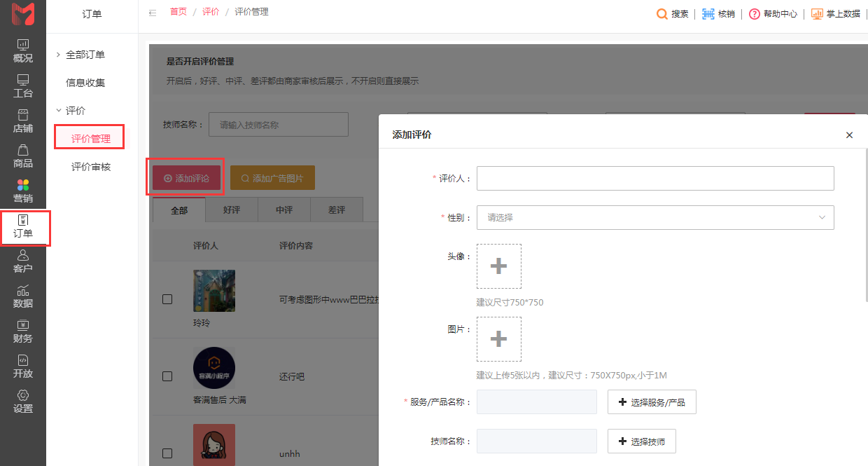Close the 添加评价 dialog
The height and width of the screenshot is (466, 868).
click(x=849, y=135)
